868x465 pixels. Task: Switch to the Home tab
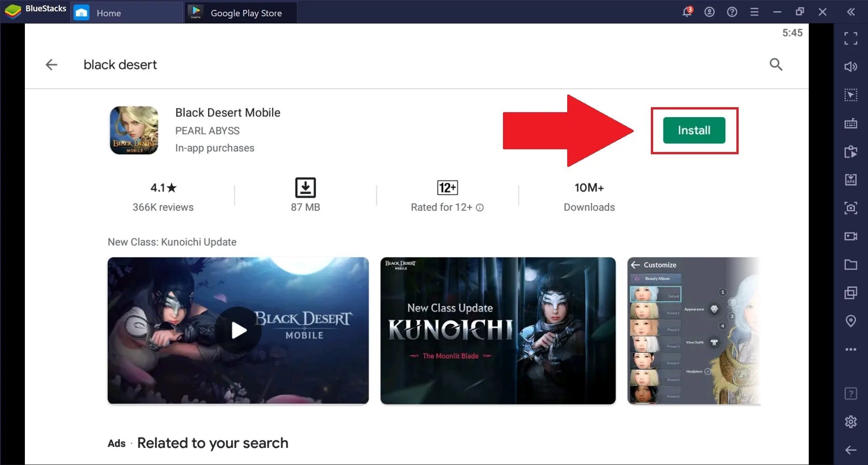coord(127,13)
